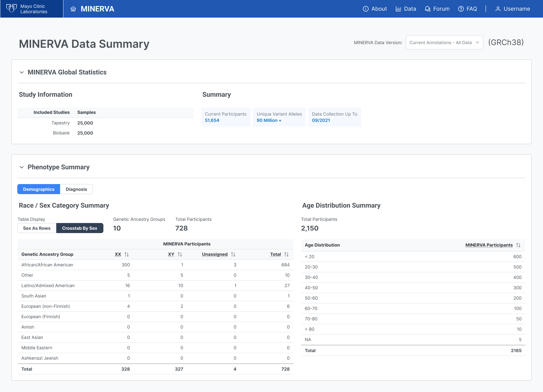Click Mayo Clinic Laboratories text
Screen dimensions: 543x392
[34, 9]
